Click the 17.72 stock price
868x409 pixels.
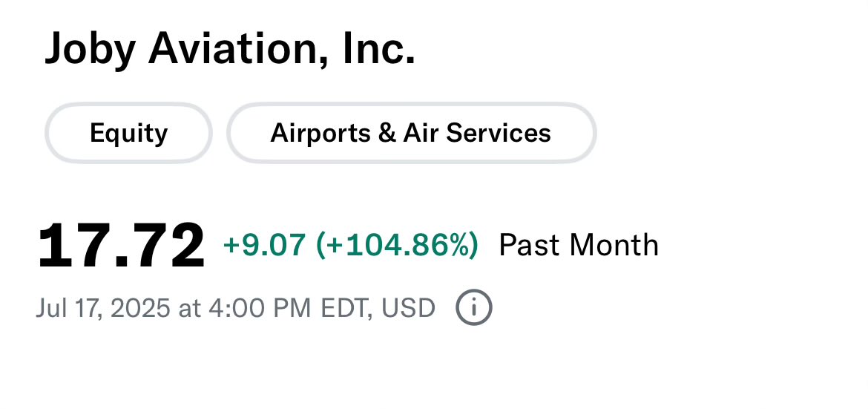point(121,246)
